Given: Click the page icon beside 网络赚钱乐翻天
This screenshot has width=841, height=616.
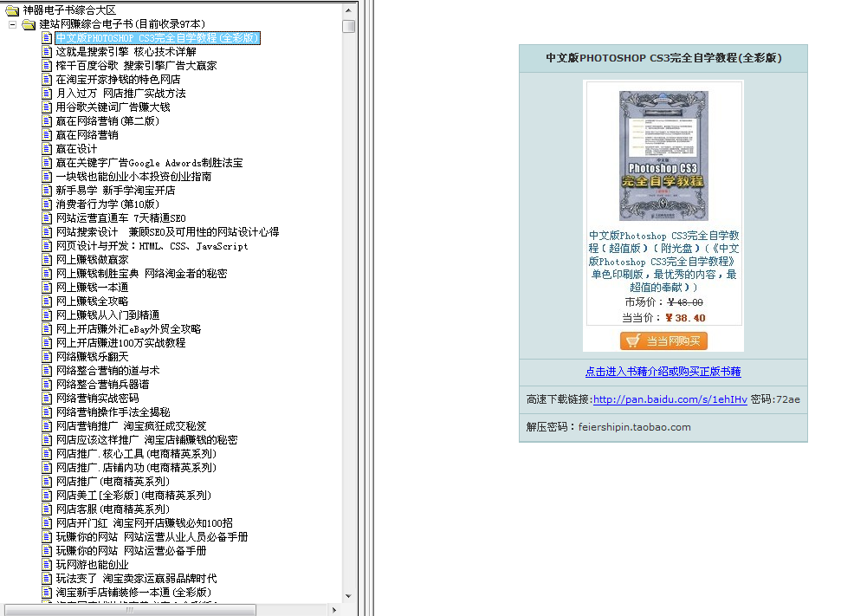Looking at the screenshot, I should point(47,357).
